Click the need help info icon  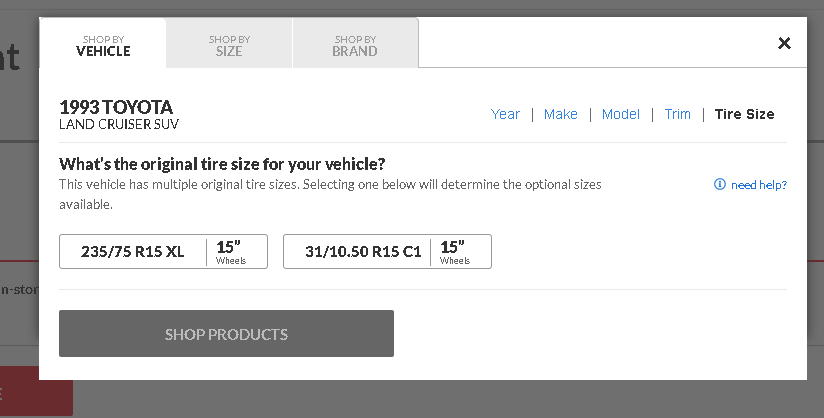pyautogui.click(x=719, y=184)
